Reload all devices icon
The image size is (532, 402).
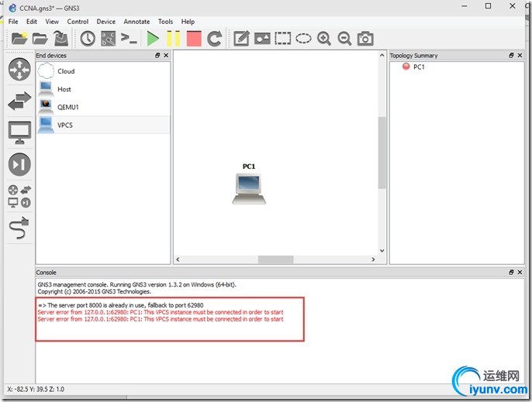pos(214,38)
